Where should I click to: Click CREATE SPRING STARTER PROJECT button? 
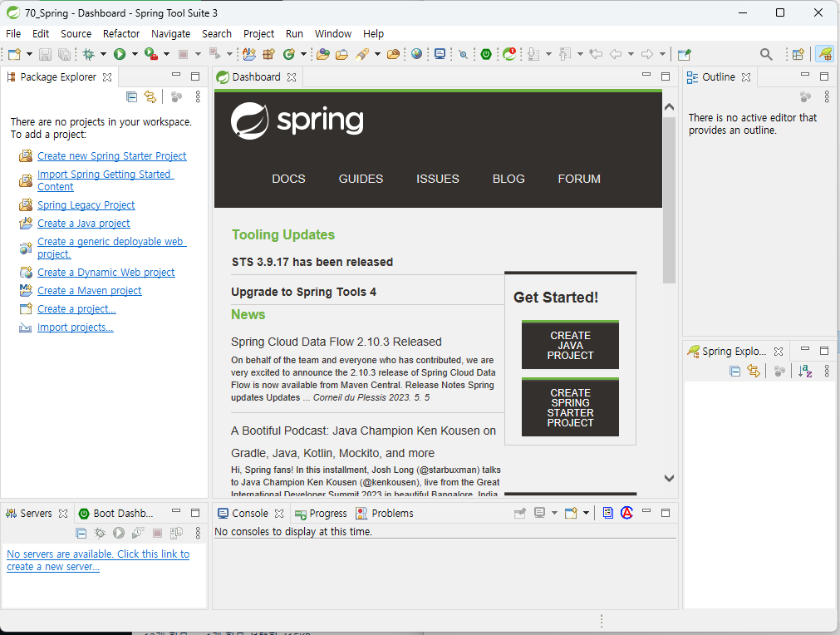(570, 407)
